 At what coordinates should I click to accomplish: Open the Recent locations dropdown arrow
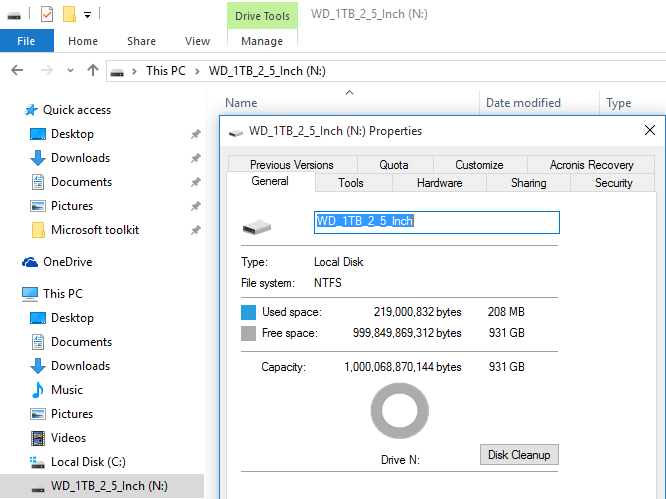pos(71,70)
